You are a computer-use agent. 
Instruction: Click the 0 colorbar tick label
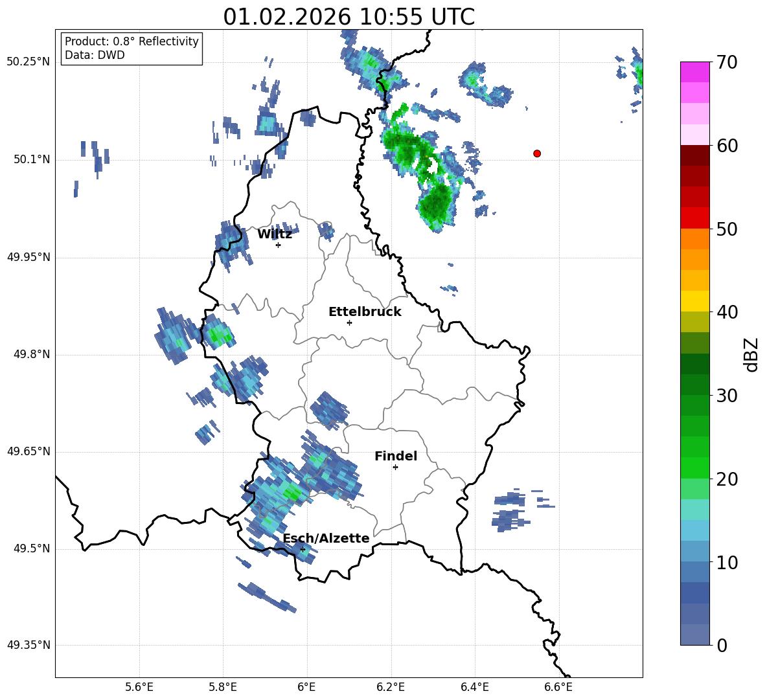pos(722,646)
